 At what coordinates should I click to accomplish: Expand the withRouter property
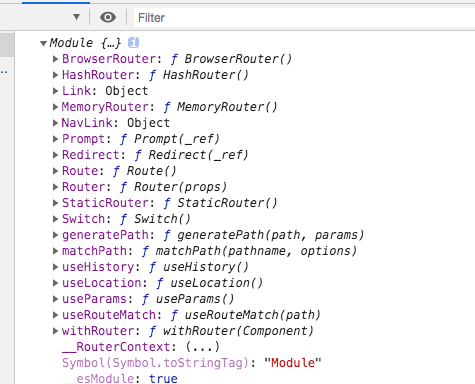tap(55, 331)
